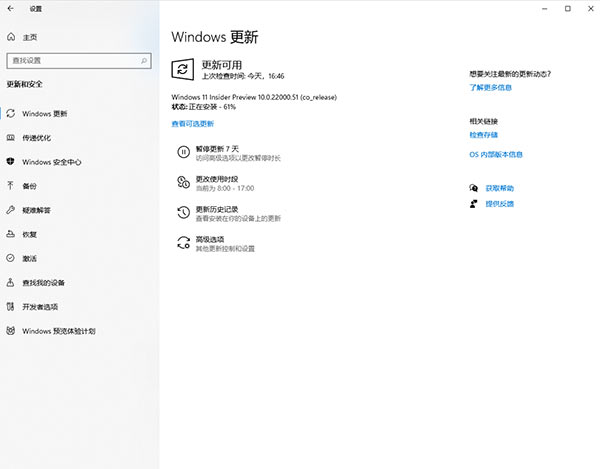This screenshot has height=469, width=600.
Task: Click the Windows 更新 page title
Action: click(215, 37)
